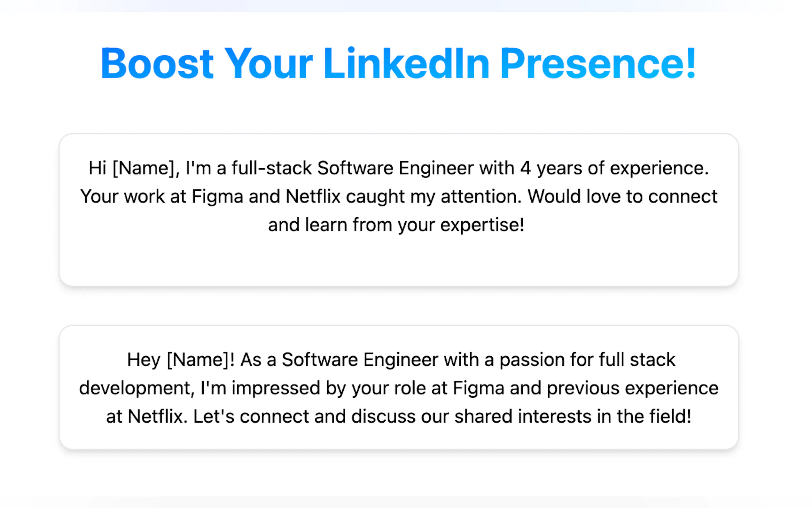812x508 pixels.
Task: Select the second message card starting "Hey [Name]!"
Action: pos(398,387)
